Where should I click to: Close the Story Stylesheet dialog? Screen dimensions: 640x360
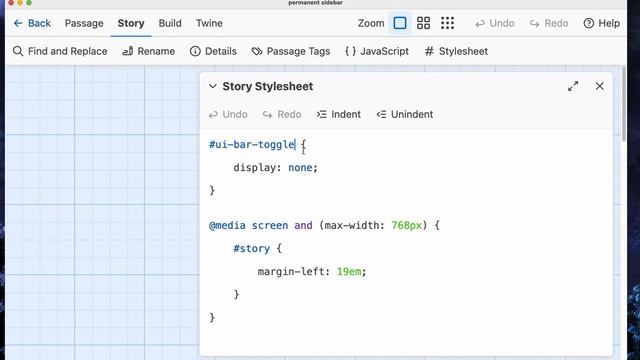click(600, 86)
